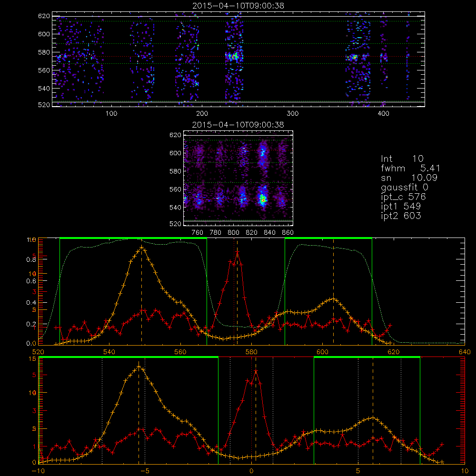476x476 pixels.
Task: Select the 'Int 10' readout
Action: (x=402, y=159)
